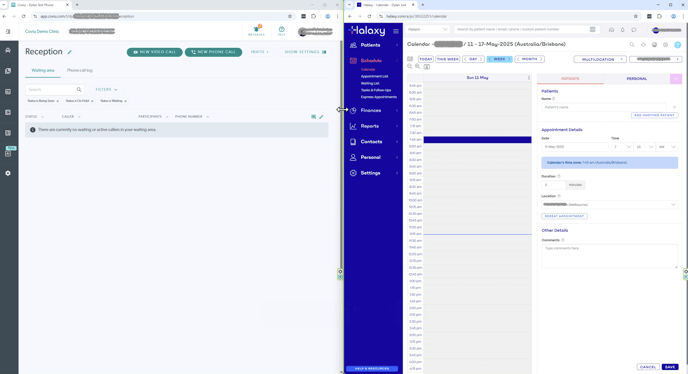Open the hour dropdown in Time field
This screenshot has height=374, width=688.
pos(622,147)
